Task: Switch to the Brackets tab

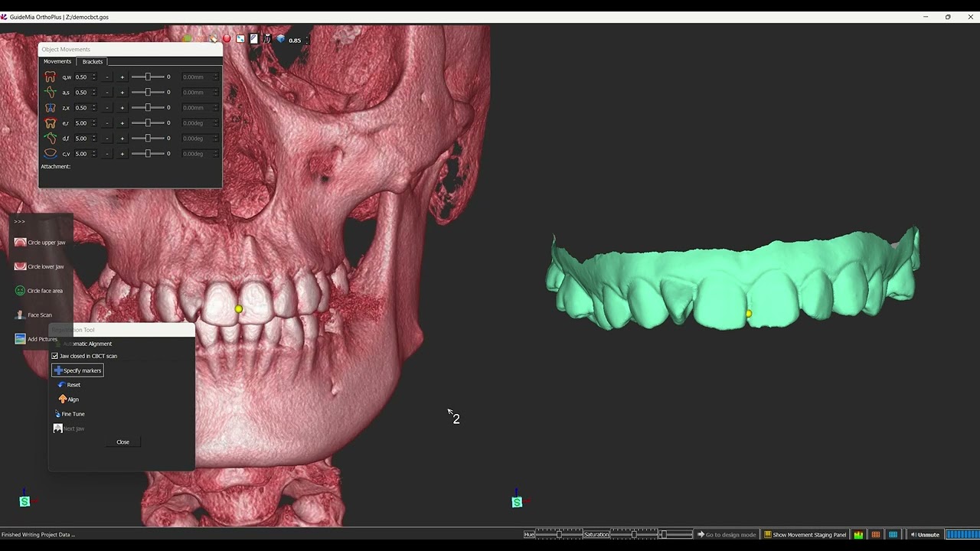Action: point(93,61)
